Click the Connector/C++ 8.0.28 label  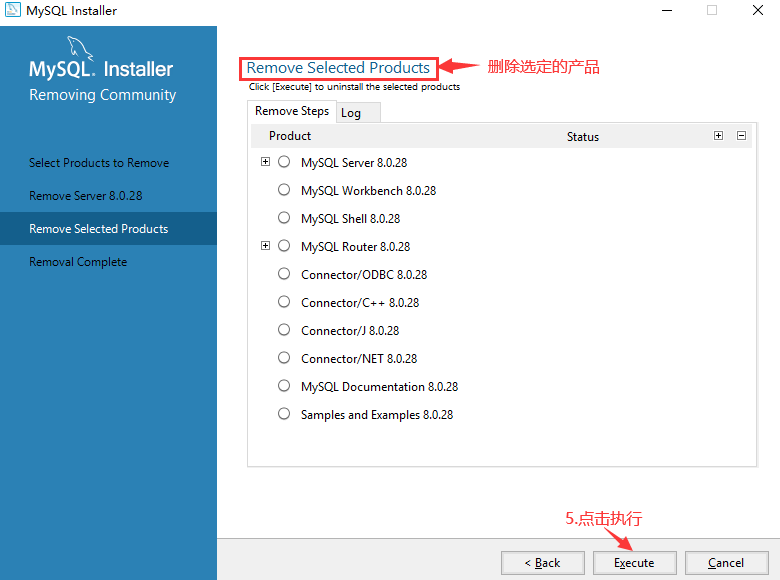point(360,302)
